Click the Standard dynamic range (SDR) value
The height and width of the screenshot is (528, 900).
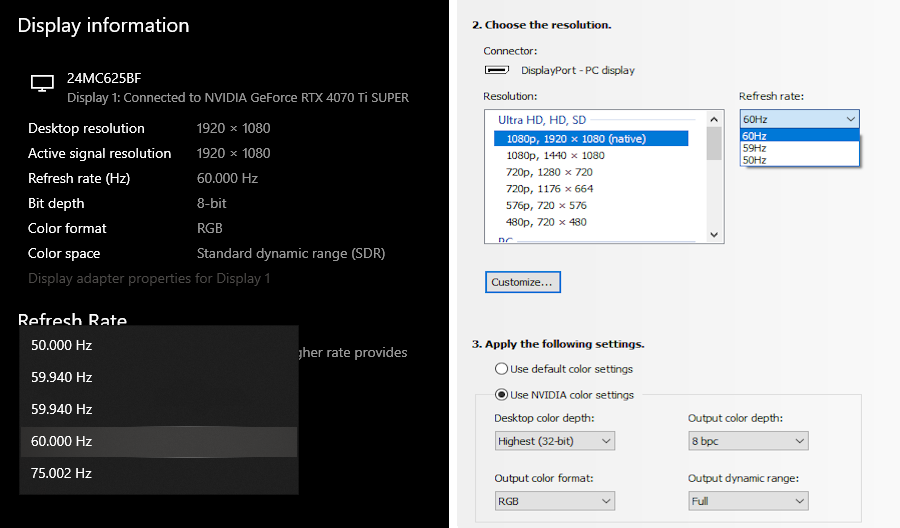[291, 253]
